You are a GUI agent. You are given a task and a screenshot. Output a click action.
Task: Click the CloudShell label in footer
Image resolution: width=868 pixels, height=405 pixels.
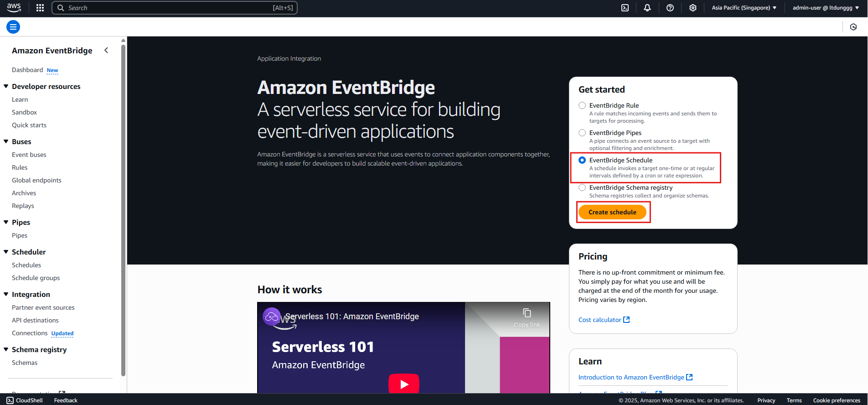pos(29,400)
